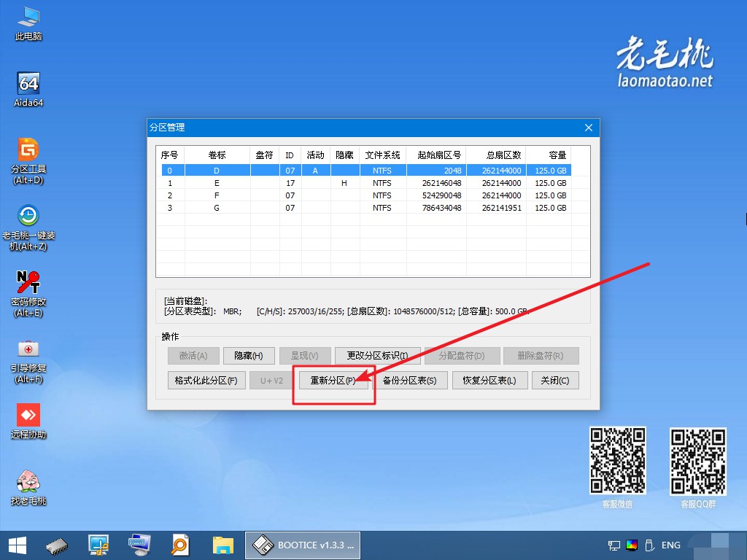Click total sectors value 262141951
This screenshot has height=560, width=747.
502,208
